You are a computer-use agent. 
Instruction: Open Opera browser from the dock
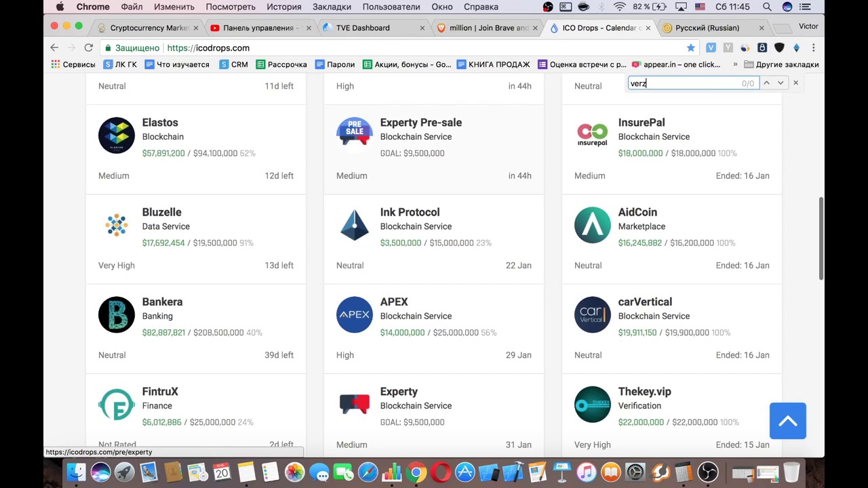(x=441, y=471)
